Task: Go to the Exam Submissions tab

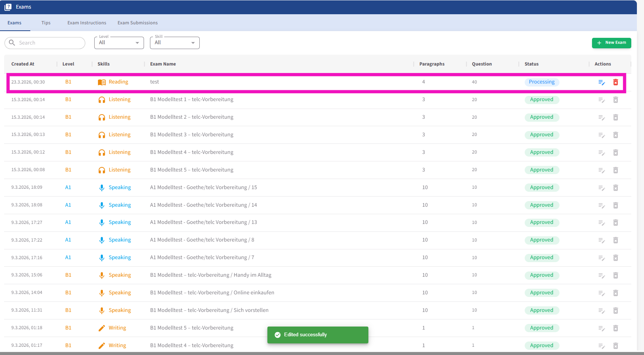Action: point(138,23)
